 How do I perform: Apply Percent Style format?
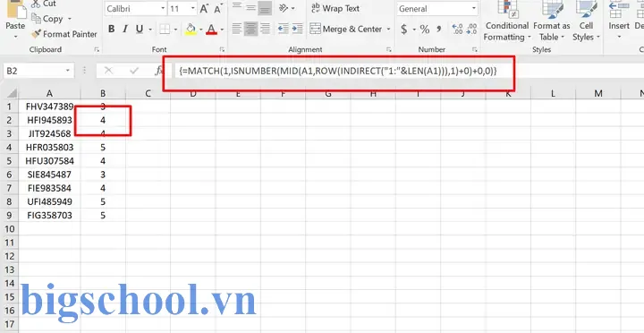pyautogui.click(x=424, y=30)
